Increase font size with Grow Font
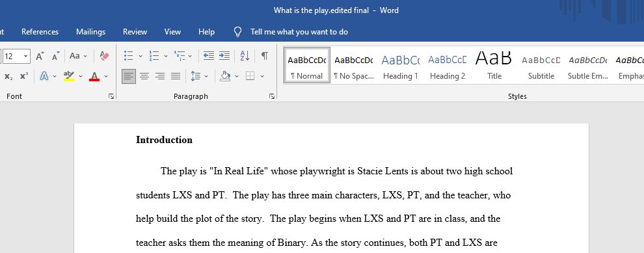Screen dimensions: 644x253 (40, 56)
